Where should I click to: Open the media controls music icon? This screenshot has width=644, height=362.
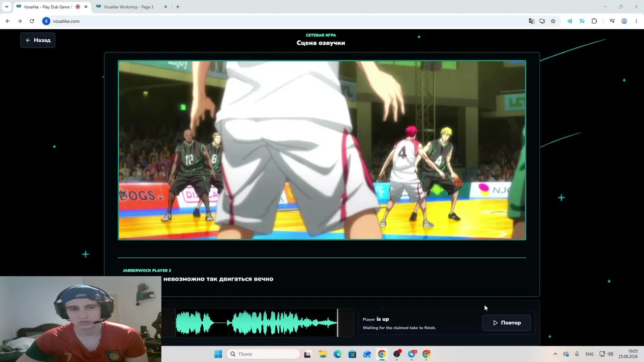click(x=612, y=21)
